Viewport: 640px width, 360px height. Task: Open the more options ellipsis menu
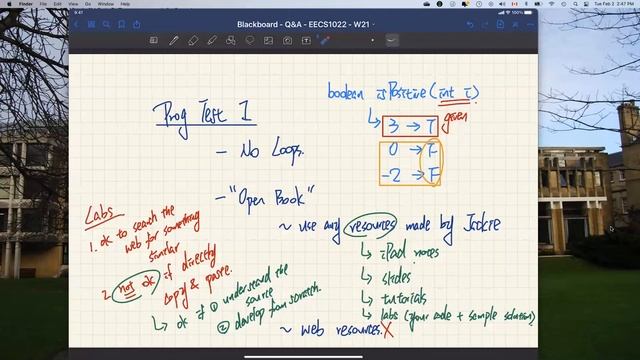[x=530, y=25]
